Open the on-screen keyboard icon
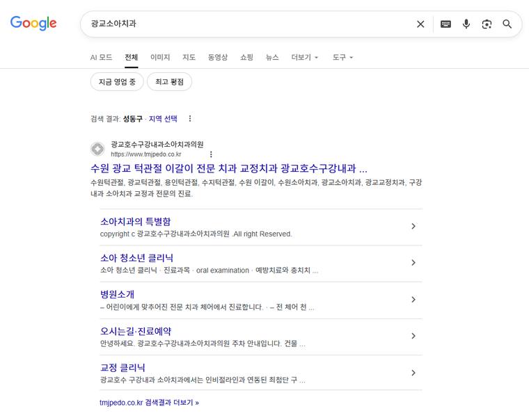 pyautogui.click(x=445, y=24)
